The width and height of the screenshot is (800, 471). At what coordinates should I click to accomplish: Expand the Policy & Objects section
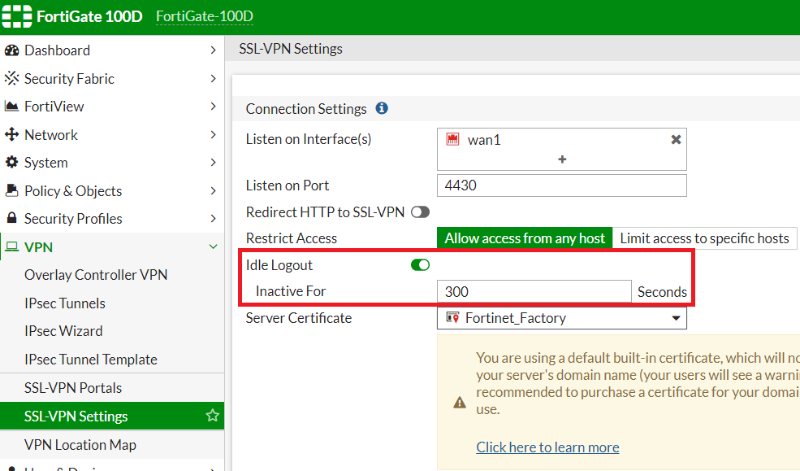click(212, 190)
